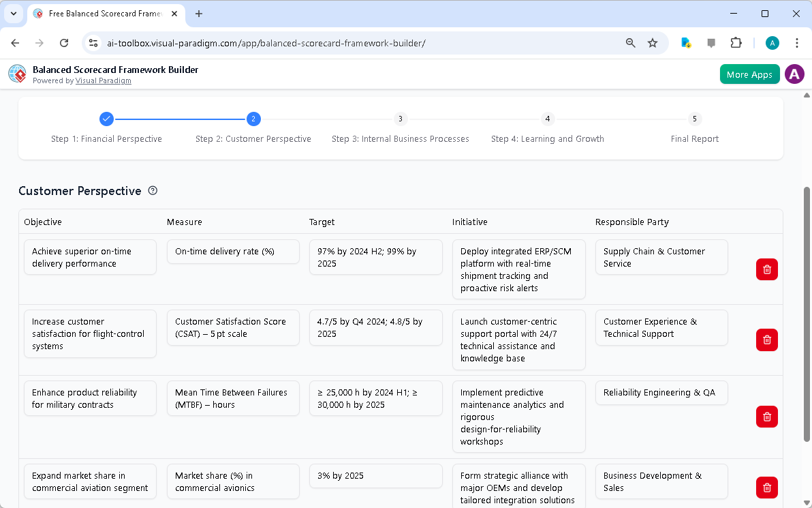
Task: Bookmark the page using the star icon
Action: point(653,42)
